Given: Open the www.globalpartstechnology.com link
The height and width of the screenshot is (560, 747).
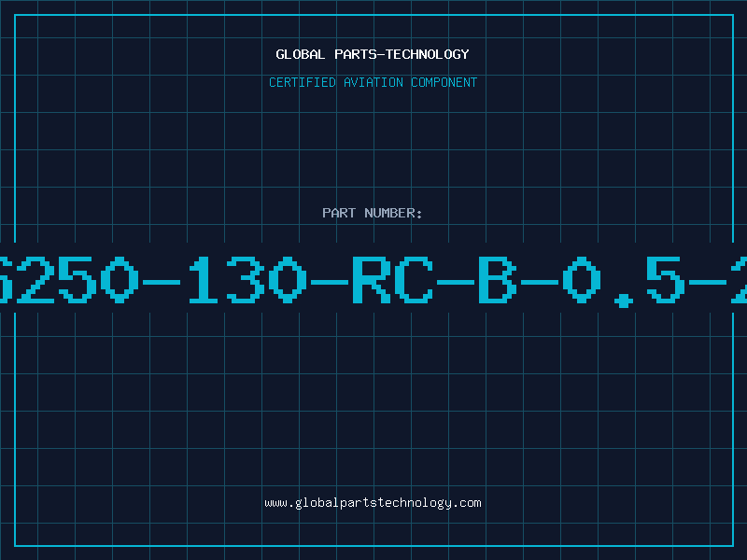Looking at the screenshot, I should click(x=373, y=503).
